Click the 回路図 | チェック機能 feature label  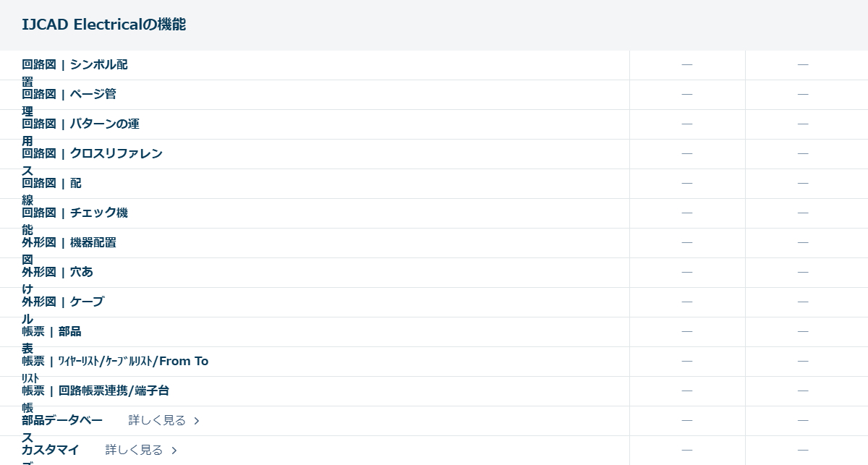pos(75,213)
